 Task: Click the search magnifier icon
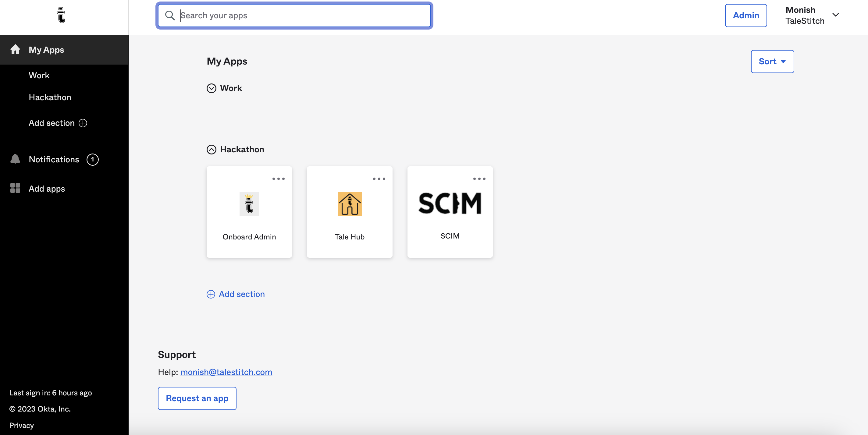pos(169,16)
